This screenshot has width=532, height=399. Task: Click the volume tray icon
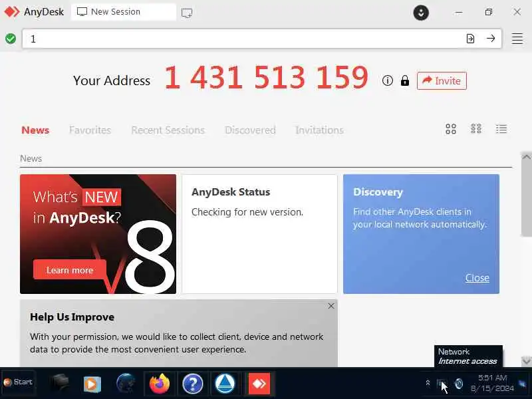[x=458, y=384]
